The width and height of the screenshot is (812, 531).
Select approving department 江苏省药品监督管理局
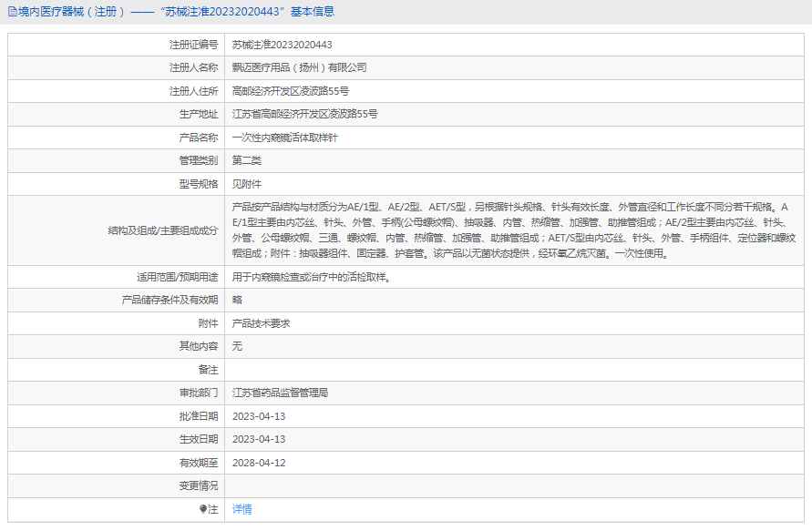coord(280,393)
